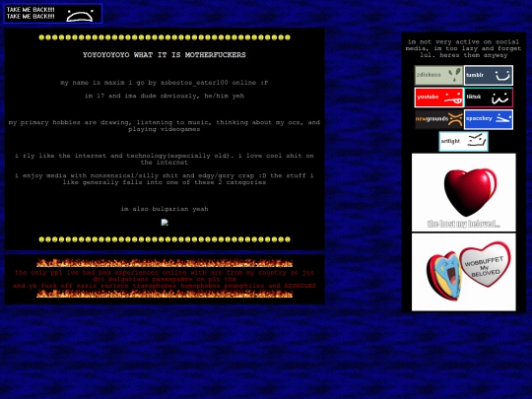Click 'i enjoy media with nonsensical' paragraph

165,178
